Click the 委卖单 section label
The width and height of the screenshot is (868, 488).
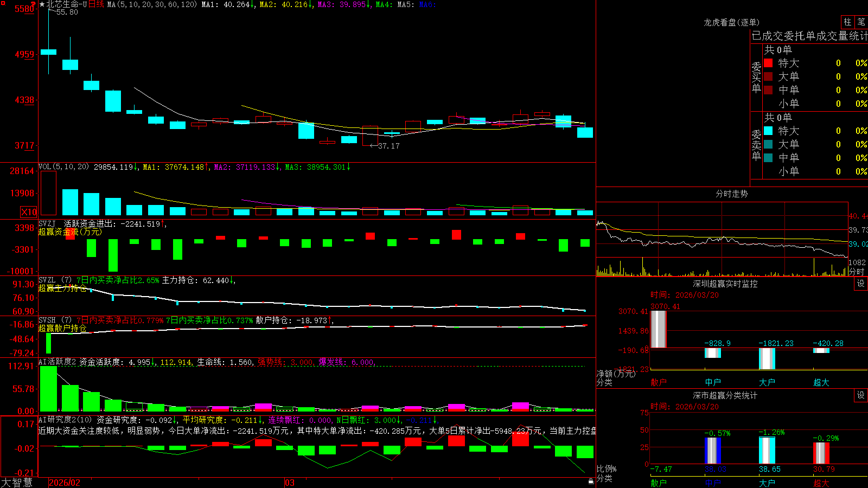(756, 144)
